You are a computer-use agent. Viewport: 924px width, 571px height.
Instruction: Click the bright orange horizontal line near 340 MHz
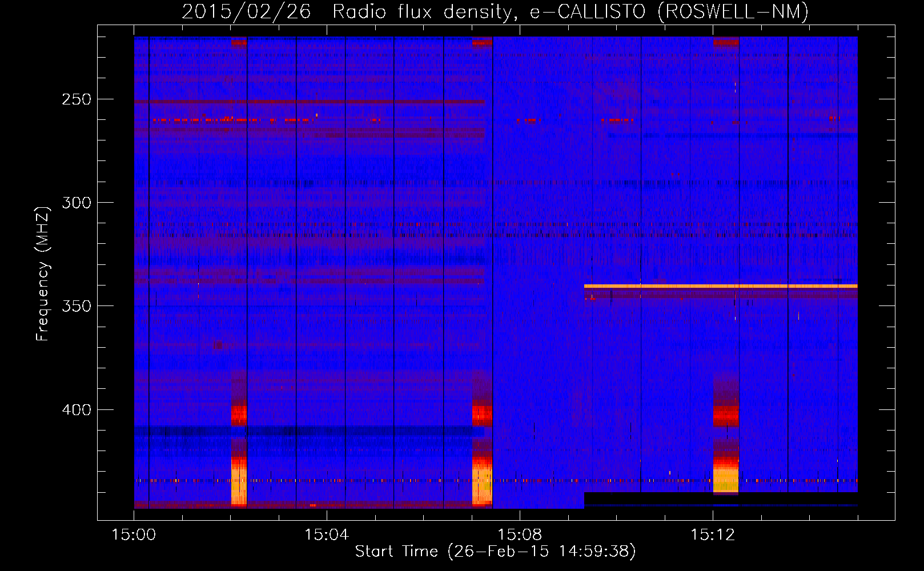coord(721,286)
